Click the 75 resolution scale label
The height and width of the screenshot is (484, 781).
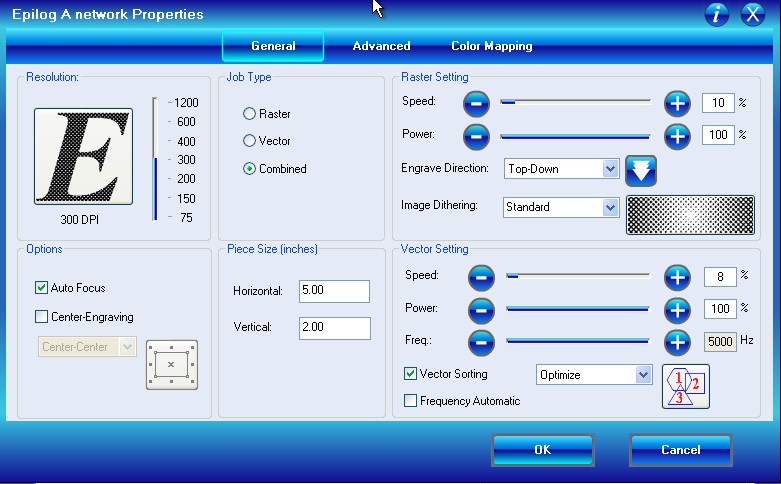click(186, 218)
